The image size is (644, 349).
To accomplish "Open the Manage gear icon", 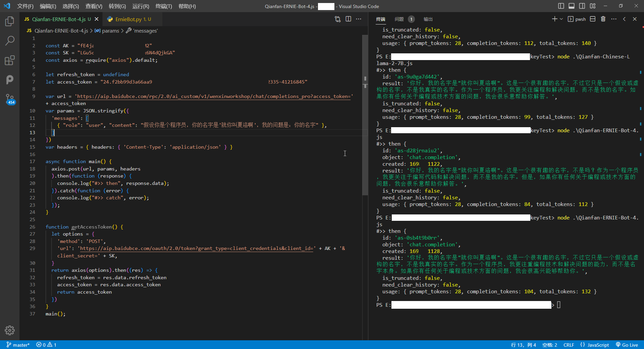I will click(10, 330).
